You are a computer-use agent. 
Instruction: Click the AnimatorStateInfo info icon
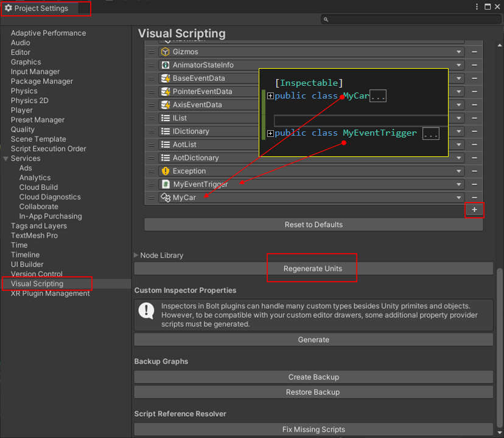click(x=165, y=65)
